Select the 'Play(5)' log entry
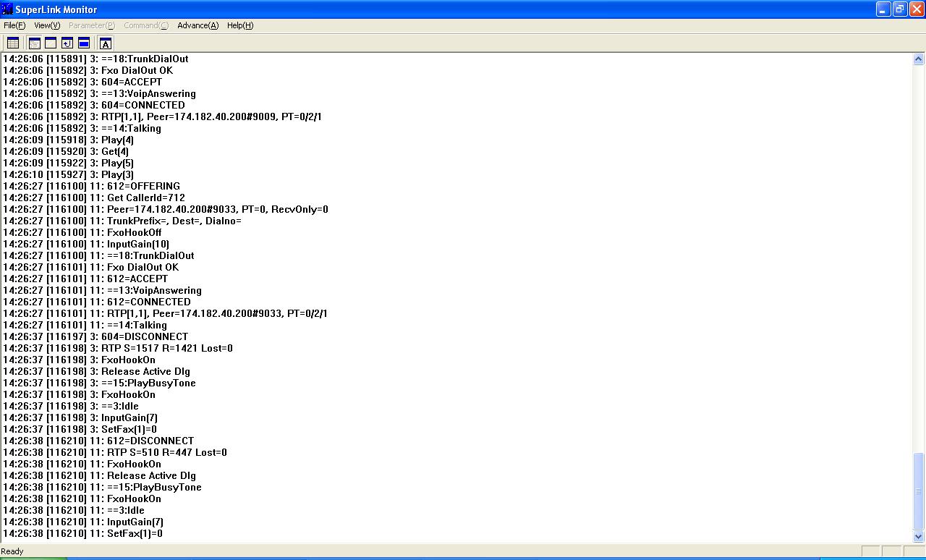Screen dimensions: 926x560 tap(68, 163)
